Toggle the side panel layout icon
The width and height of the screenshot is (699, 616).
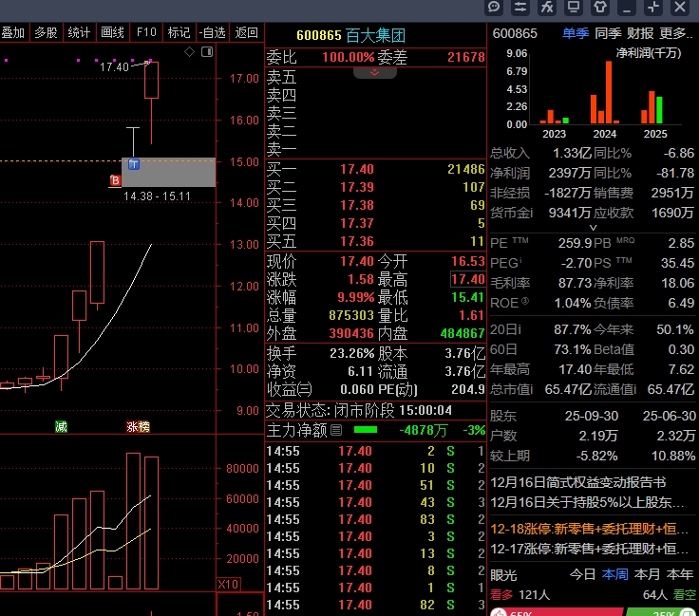[x=207, y=51]
